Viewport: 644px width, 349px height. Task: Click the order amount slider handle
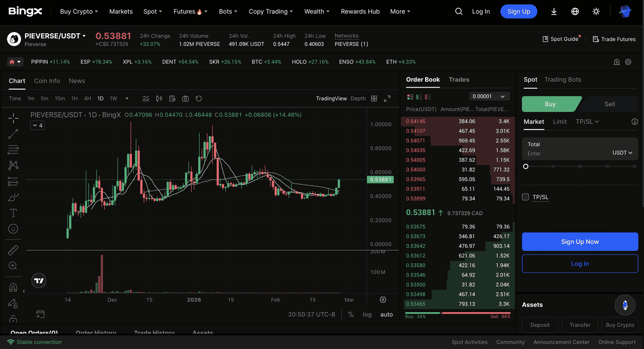tap(526, 166)
